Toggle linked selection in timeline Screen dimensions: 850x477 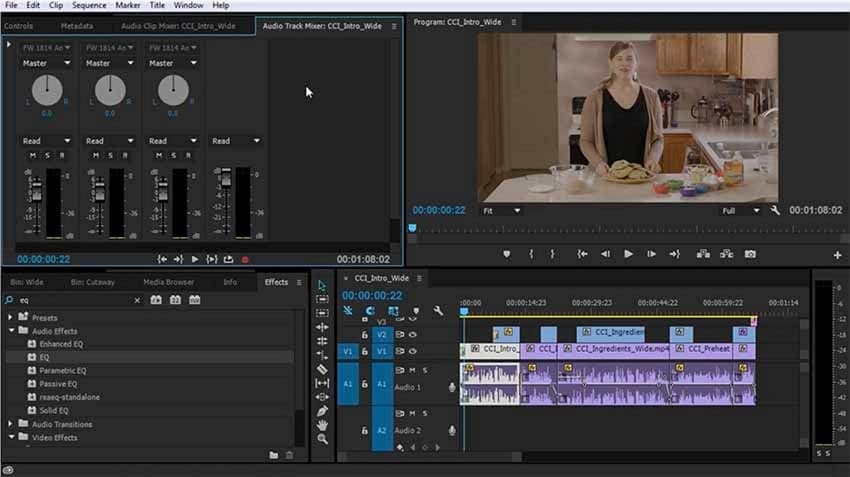[x=393, y=311]
